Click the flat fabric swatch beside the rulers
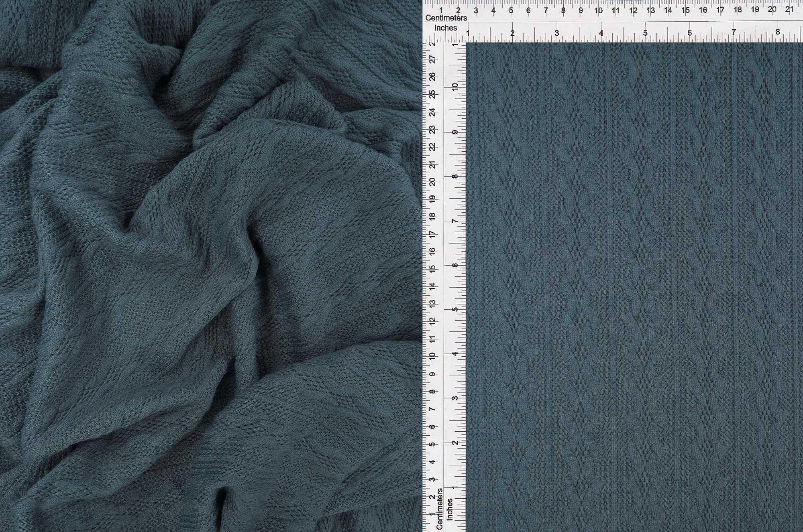 pos(642,281)
